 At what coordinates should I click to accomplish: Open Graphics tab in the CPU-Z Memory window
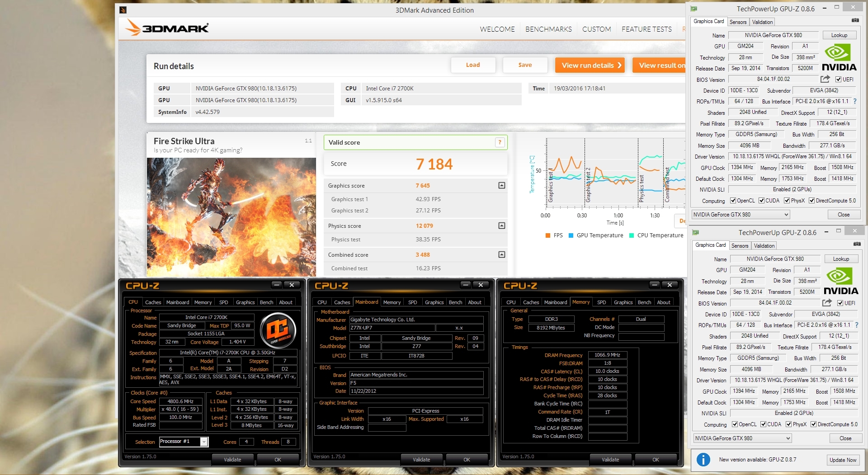(x=623, y=302)
